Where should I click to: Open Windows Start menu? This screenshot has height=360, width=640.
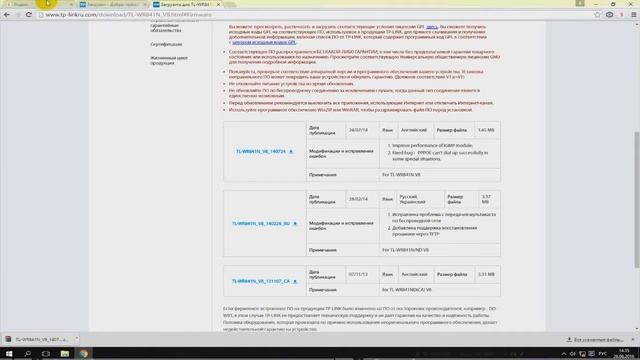(9, 353)
